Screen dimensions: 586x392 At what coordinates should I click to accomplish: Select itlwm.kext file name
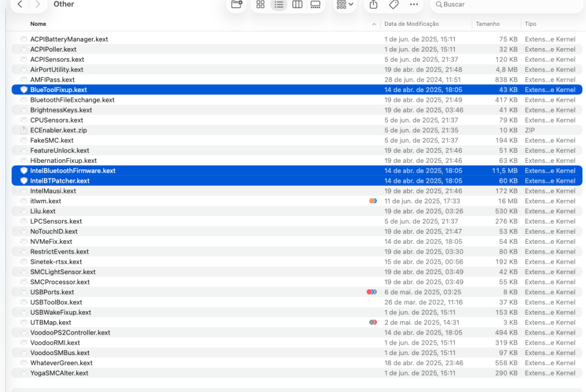(x=46, y=201)
